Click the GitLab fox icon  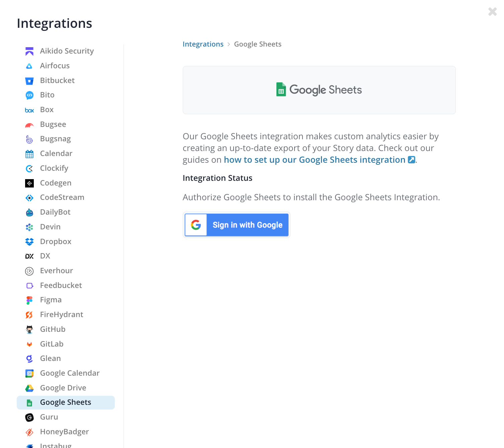tap(29, 344)
